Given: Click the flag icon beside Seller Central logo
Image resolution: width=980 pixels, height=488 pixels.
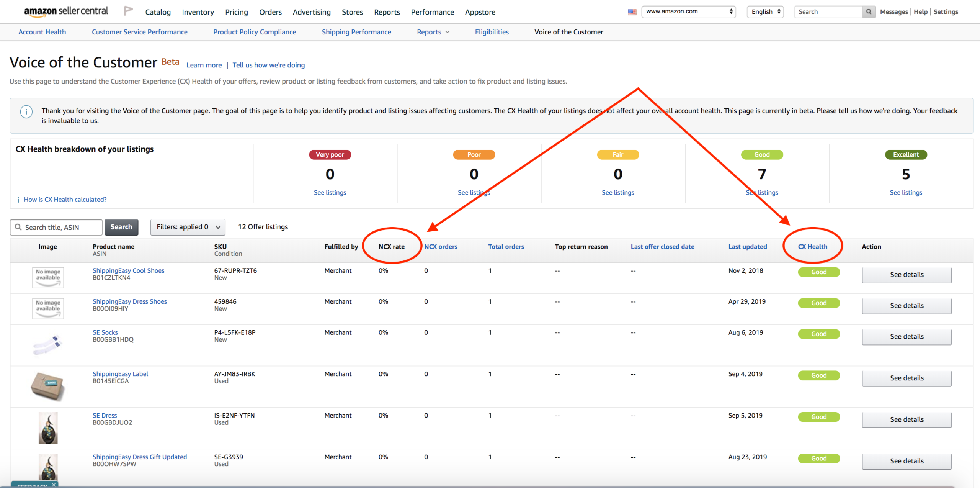Looking at the screenshot, I should [128, 11].
